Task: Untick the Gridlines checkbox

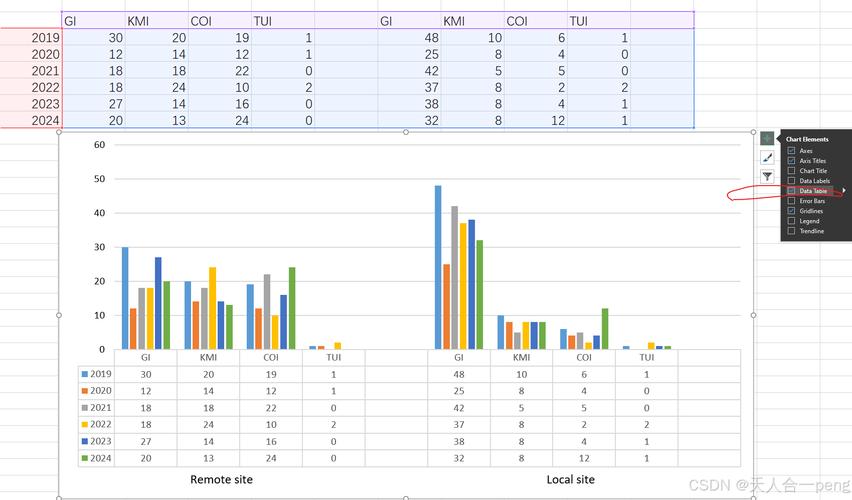Action: click(792, 211)
